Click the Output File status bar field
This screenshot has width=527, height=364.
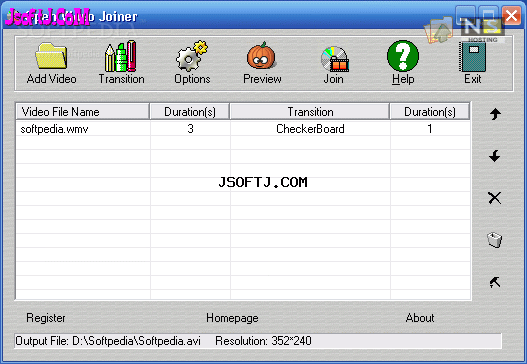[258, 341]
